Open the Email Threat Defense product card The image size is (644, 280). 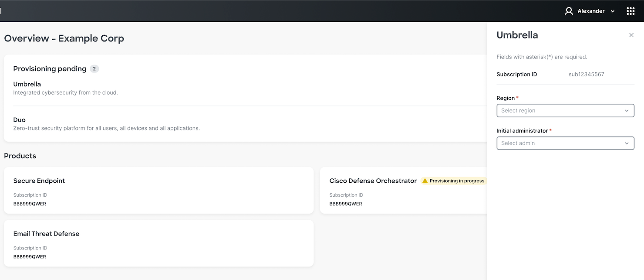[x=158, y=243]
